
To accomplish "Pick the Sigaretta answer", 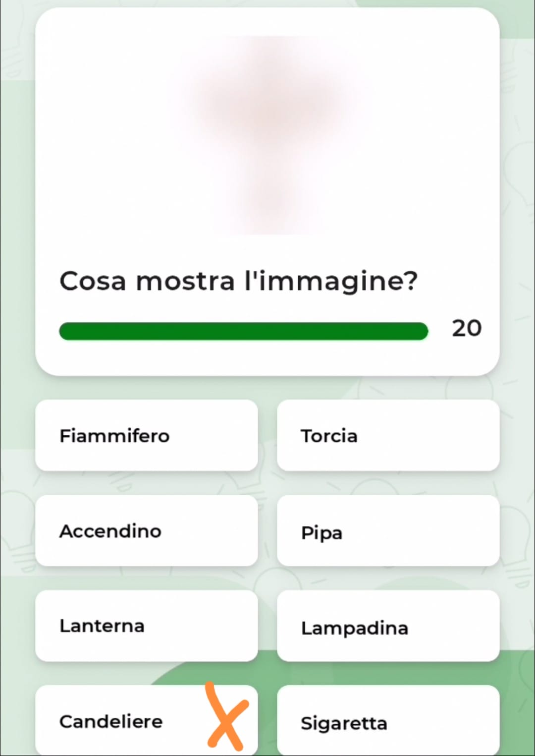I will click(x=388, y=721).
